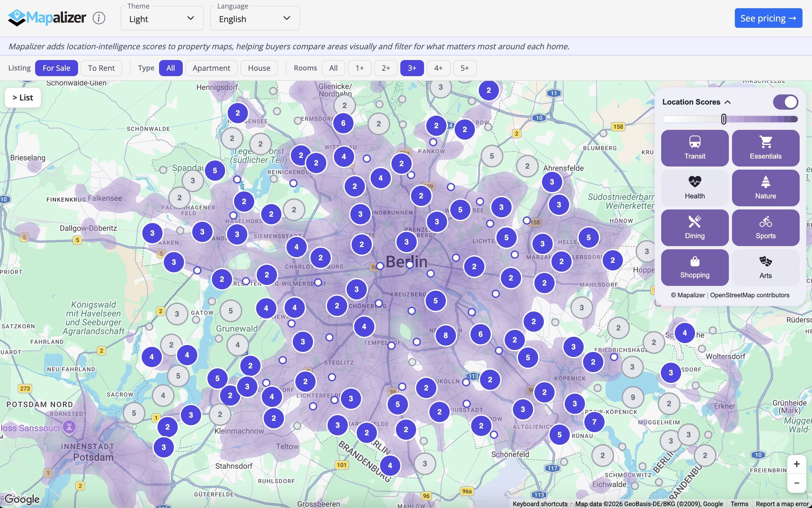Toggle the Dining score category
Image resolution: width=812 pixels, height=508 pixels.
point(695,228)
